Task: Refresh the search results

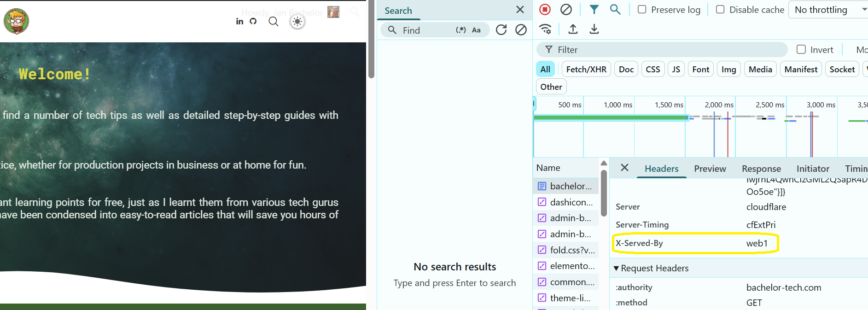Action: [501, 30]
